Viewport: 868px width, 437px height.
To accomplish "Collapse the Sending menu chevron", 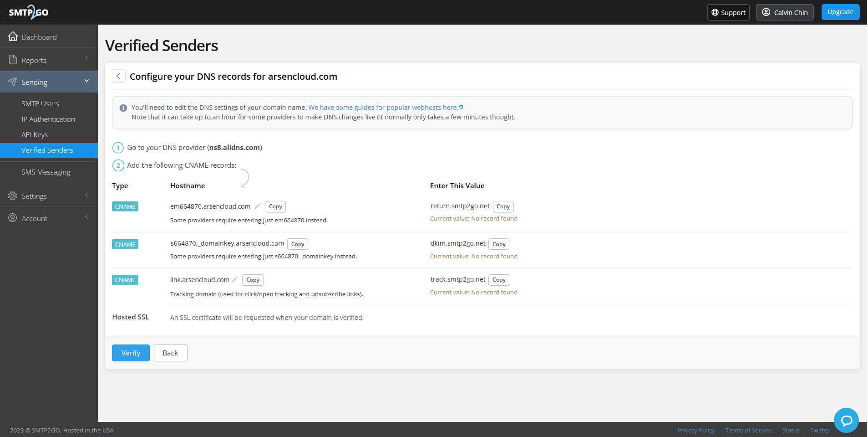I will (86, 81).
